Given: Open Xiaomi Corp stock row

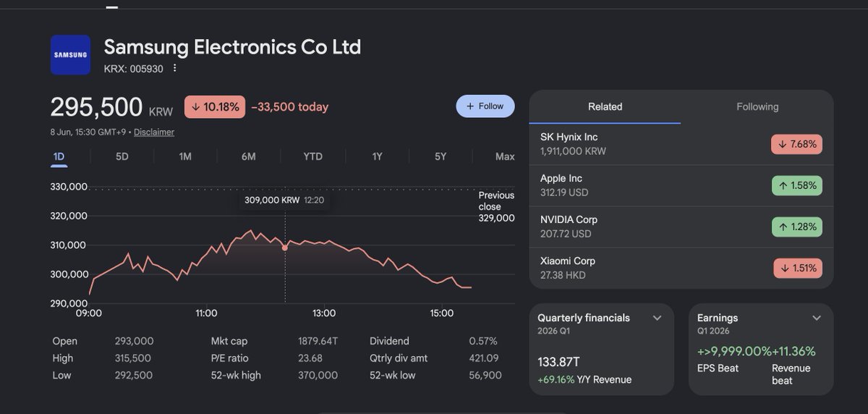Looking at the screenshot, I should coord(681,268).
